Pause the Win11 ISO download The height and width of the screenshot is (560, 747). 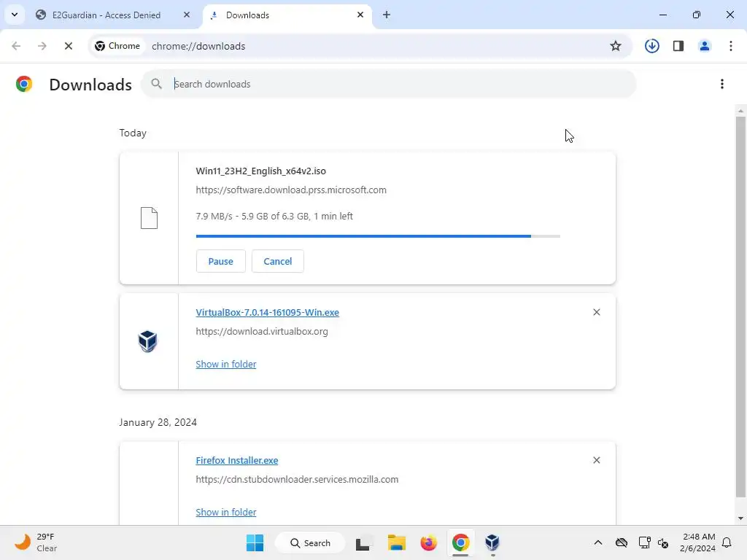click(220, 261)
